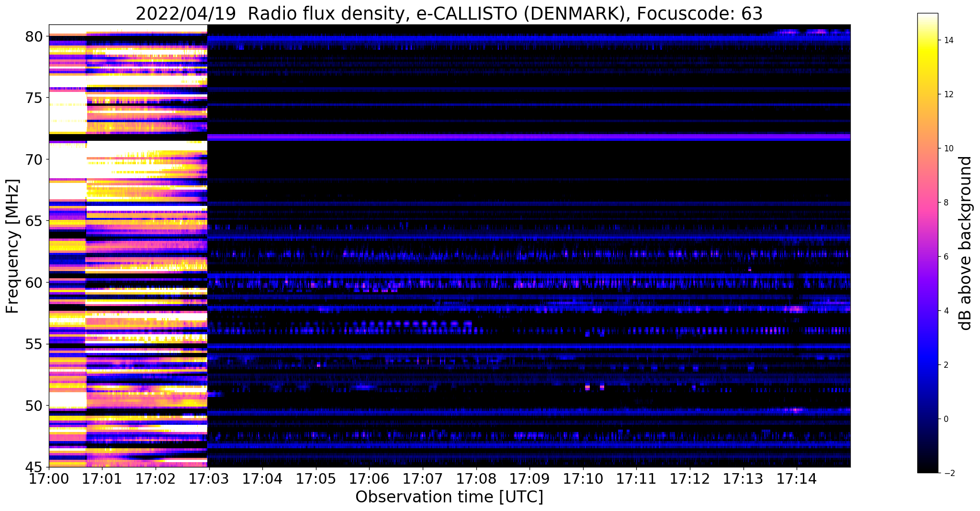Click the dotted emission row near 56.5 MHz
Viewport: 980px width, 511px height.
tap(414, 324)
